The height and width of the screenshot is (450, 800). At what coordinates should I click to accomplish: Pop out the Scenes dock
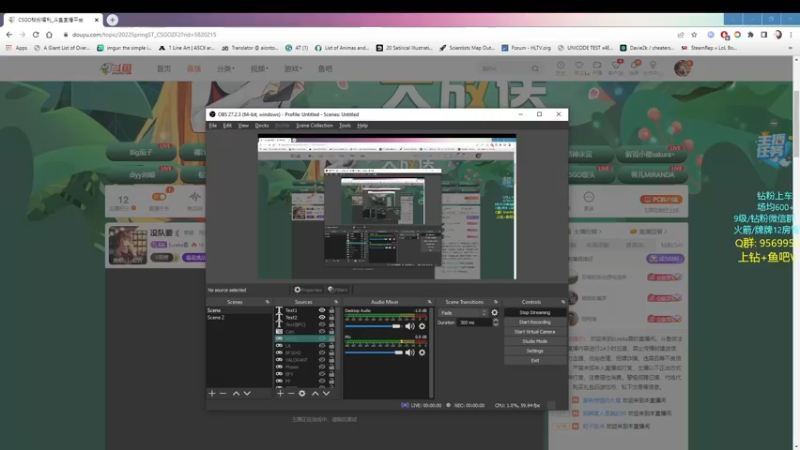[x=267, y=302]
